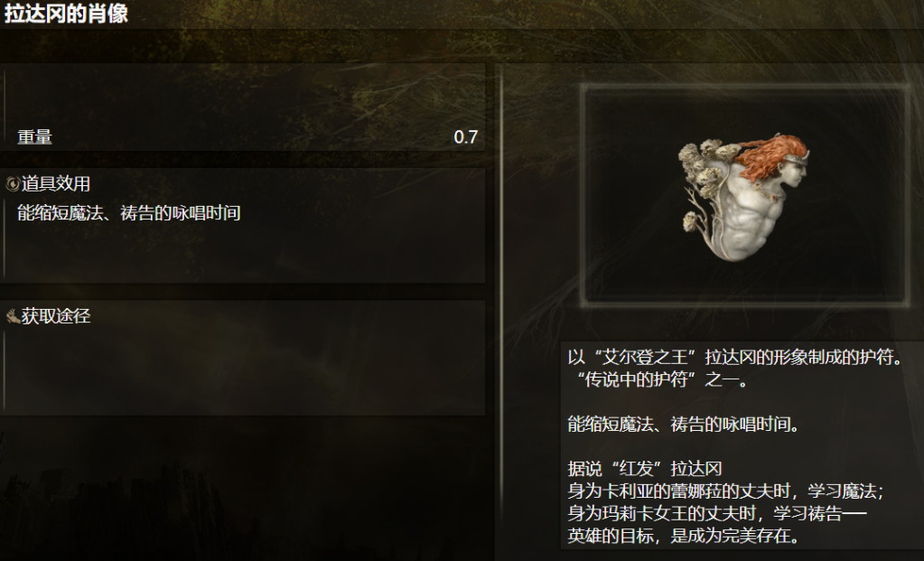
Task: Click the effect text 能缩短魔法、祷告的咏唱时间 on left
Action: (129, 212)
